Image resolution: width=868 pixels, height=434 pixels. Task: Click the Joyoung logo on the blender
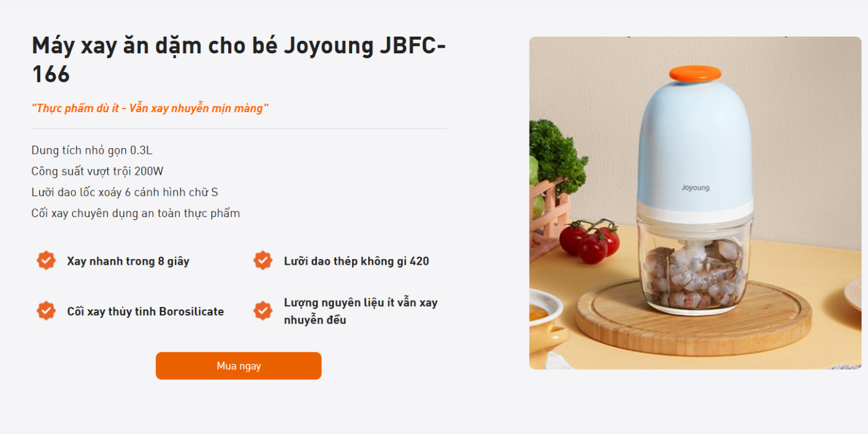pos(695,188)
